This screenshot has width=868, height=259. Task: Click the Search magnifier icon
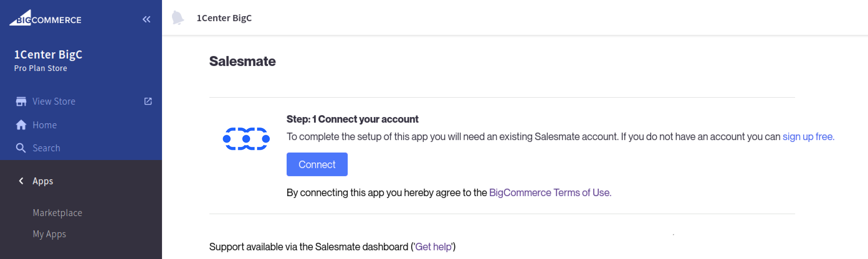(21, 148)
